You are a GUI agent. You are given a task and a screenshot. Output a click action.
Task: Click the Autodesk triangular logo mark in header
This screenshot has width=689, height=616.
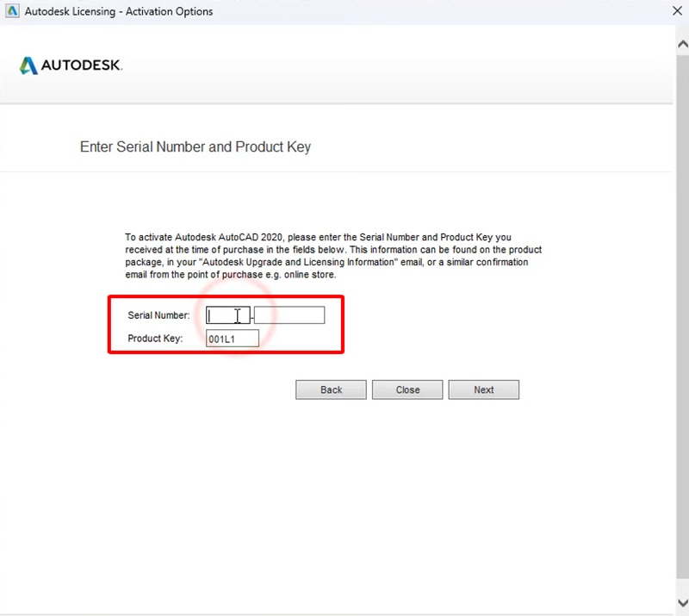tap(28, 65)
